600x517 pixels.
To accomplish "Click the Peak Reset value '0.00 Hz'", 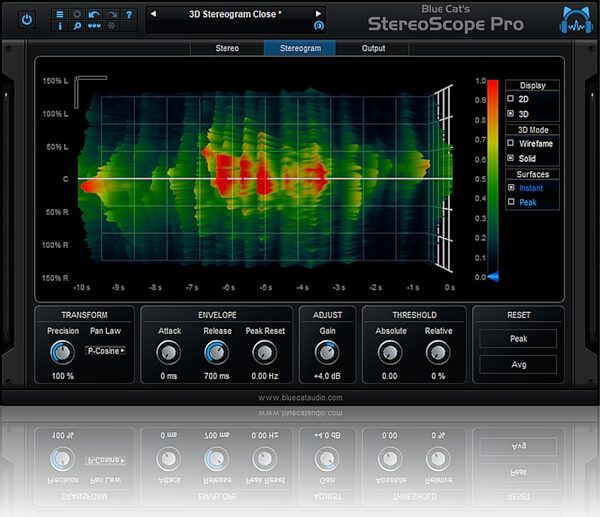I will click(x=265, y=376).
